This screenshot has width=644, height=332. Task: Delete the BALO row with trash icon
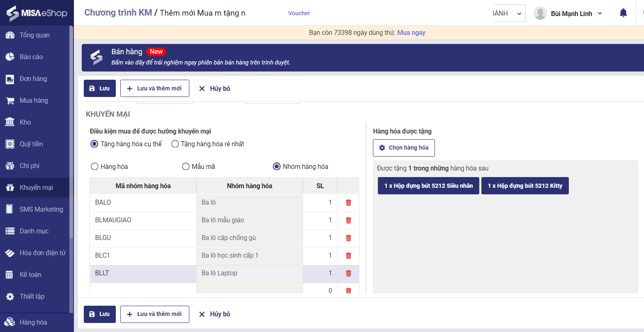pyautogui.click(x=349, y=203)
